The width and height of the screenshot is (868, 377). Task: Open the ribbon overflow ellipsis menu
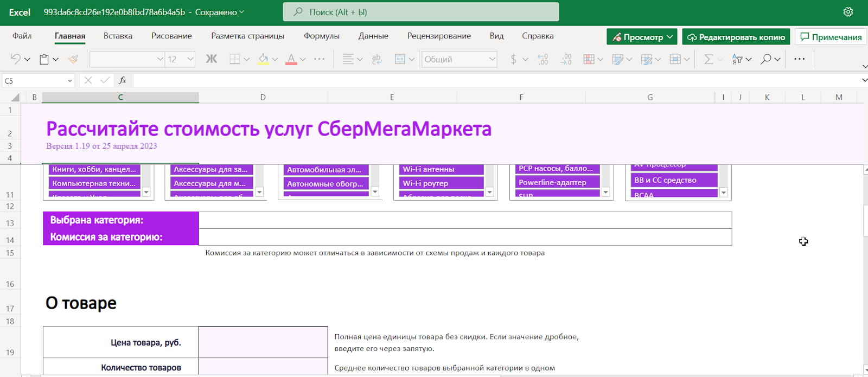point(799,59)
